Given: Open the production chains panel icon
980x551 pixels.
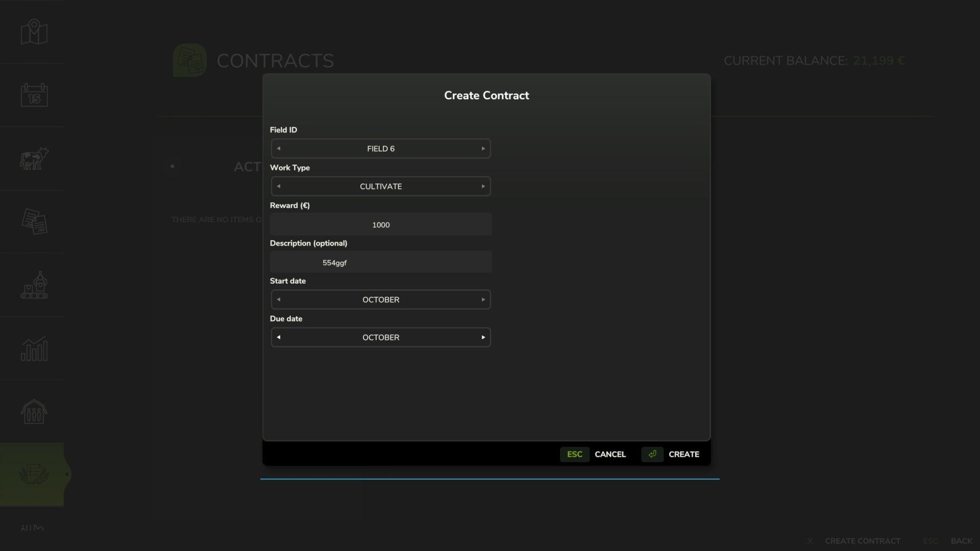Looking at the screenshot, I should pos(33,285).
